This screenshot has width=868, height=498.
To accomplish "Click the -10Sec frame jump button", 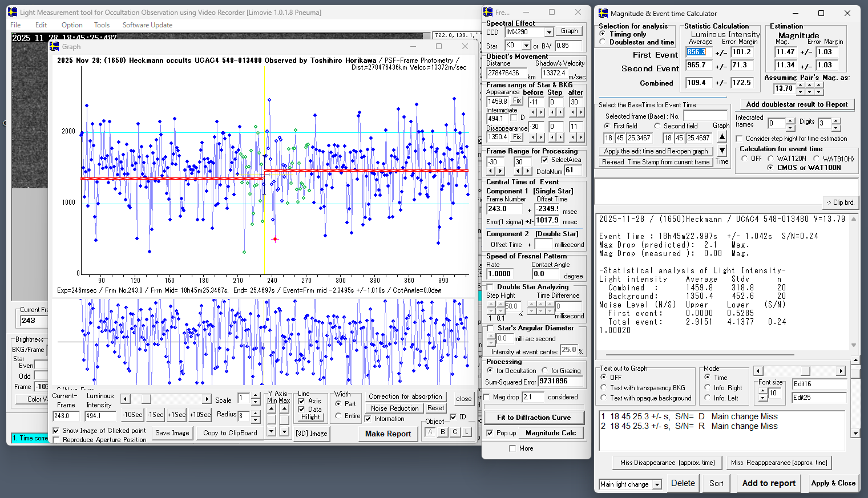I will pos(132,415).
